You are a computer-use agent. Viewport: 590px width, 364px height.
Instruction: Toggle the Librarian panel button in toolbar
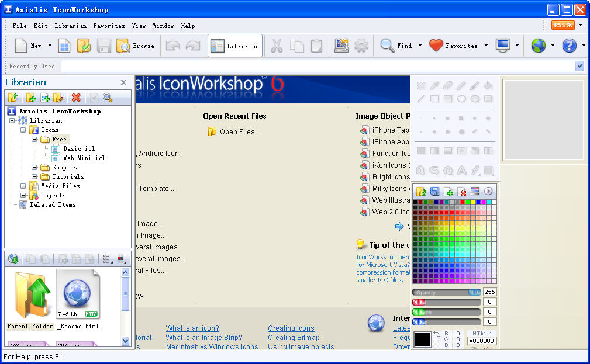(235, 46)
